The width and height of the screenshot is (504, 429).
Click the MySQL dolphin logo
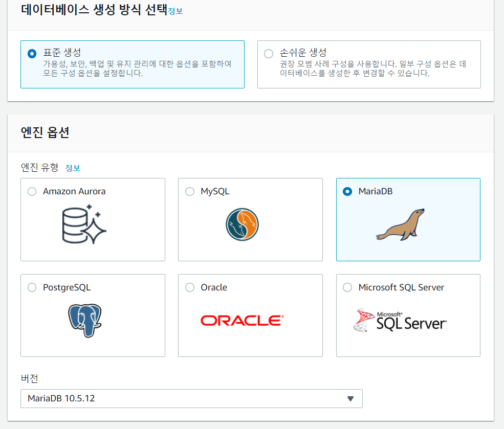(x=242, y=224)
